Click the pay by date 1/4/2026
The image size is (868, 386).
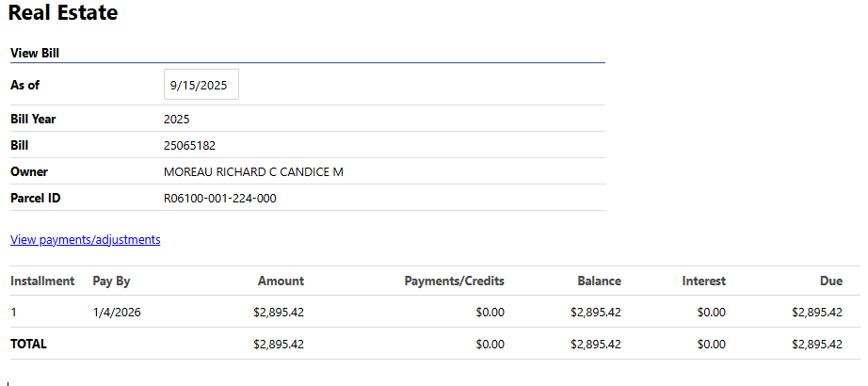(x=117, y=313)
